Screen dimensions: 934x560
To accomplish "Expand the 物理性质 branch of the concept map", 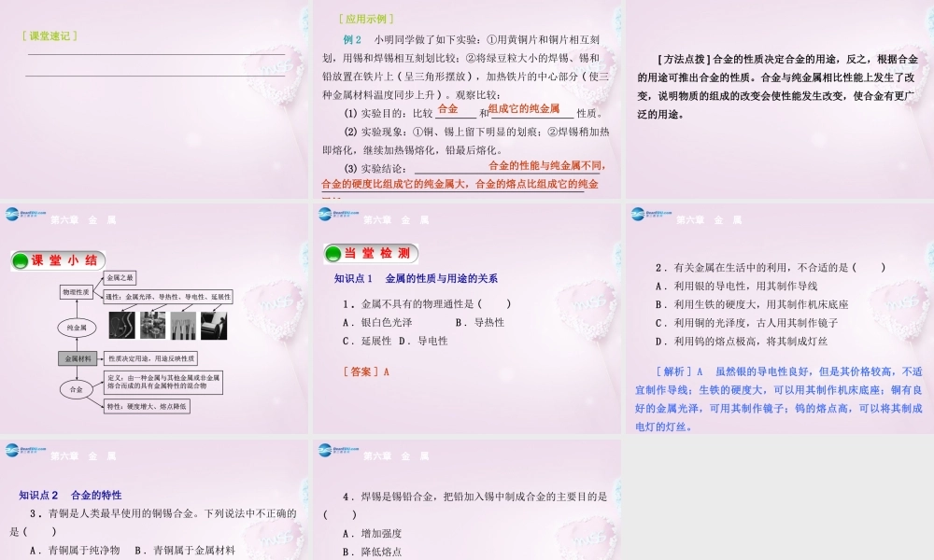I will [78, 292].
